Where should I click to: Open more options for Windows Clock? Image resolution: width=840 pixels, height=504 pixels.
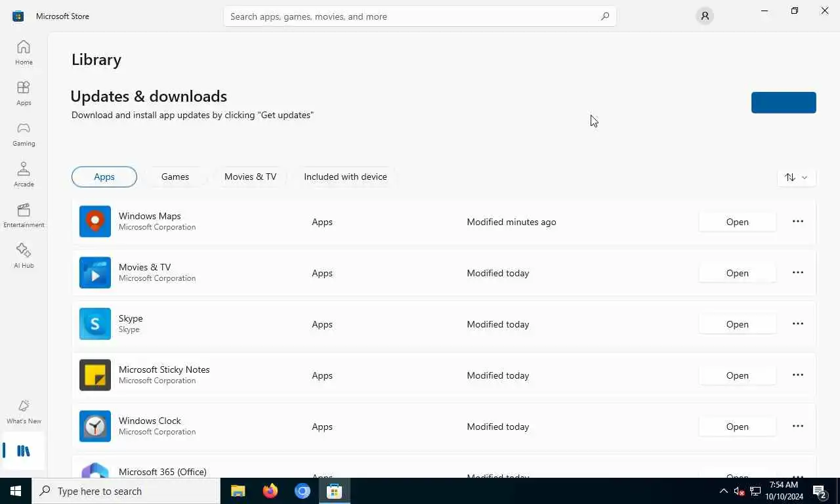point(798,427)
